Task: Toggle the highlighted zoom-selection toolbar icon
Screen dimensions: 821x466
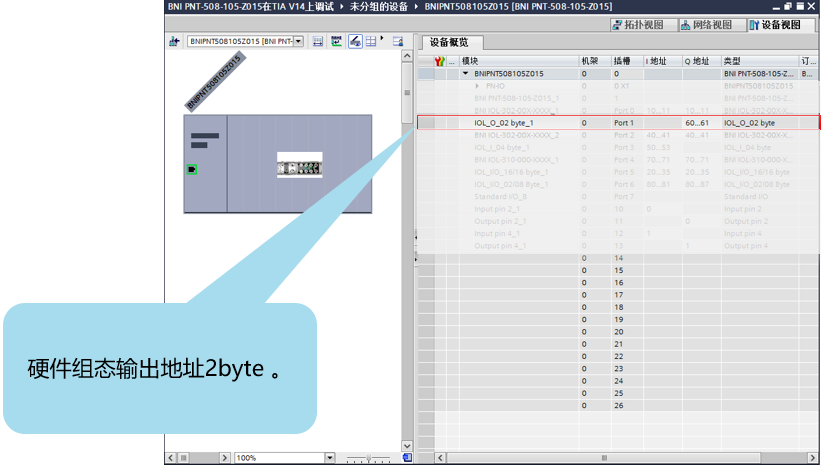Action: (354, 42)
